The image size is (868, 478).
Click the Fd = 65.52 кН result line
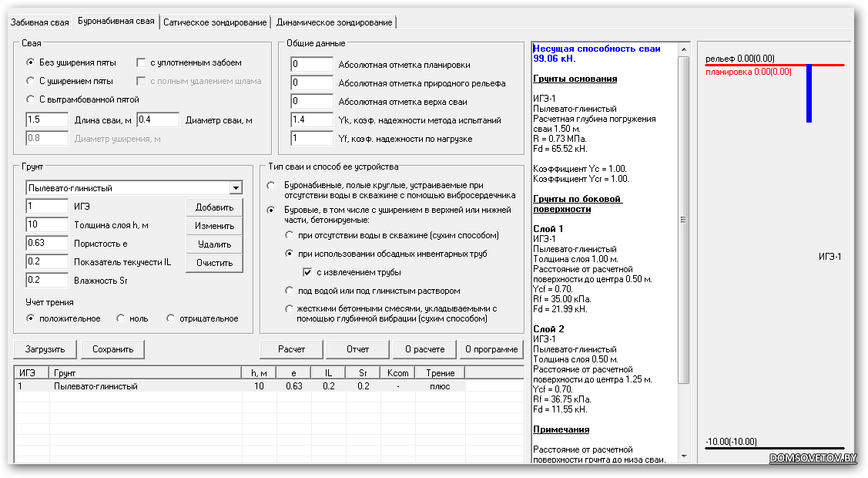point(560,149)
